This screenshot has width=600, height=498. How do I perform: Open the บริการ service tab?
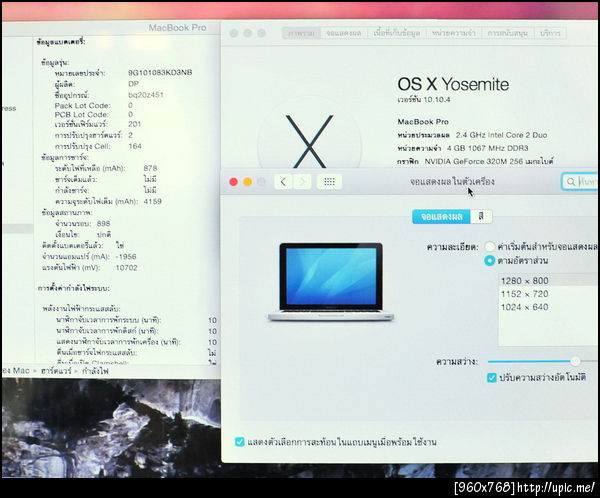[550, 33]
